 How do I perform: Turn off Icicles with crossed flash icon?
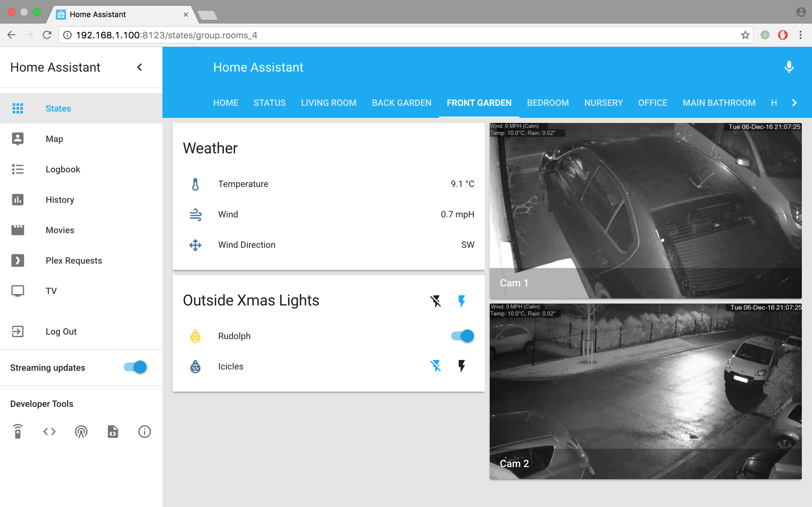(435, 366)
